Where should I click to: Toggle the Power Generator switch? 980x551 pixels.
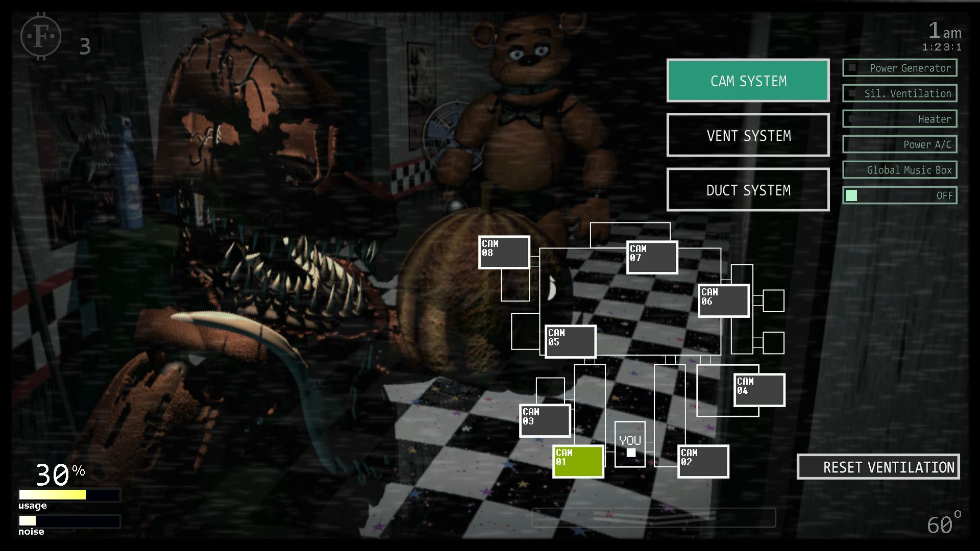click(x=851, y=67)
